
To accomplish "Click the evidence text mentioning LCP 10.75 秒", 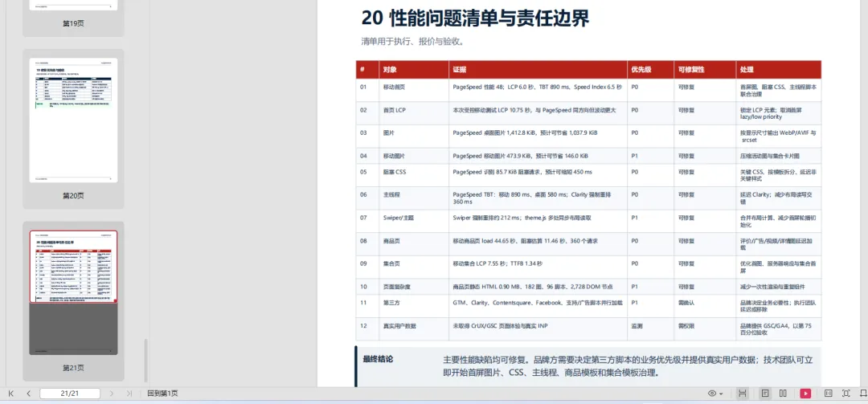I will coord(534,110).
